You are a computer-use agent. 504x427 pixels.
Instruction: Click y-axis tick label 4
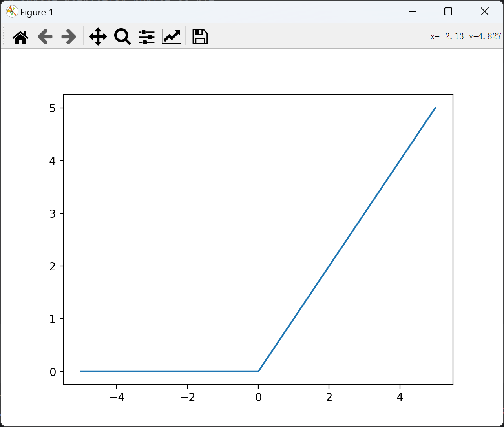(x=53, y=161)
